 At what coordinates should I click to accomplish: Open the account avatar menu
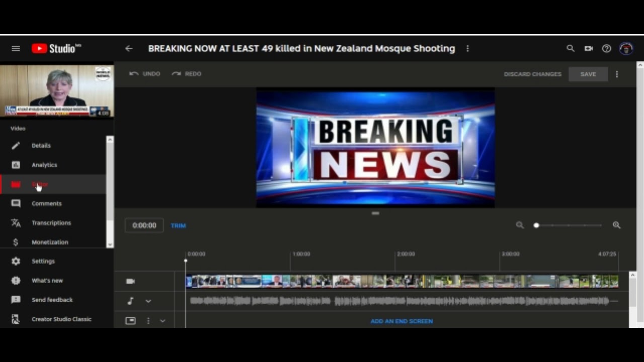pyautogui.click(x=626, y=48)
